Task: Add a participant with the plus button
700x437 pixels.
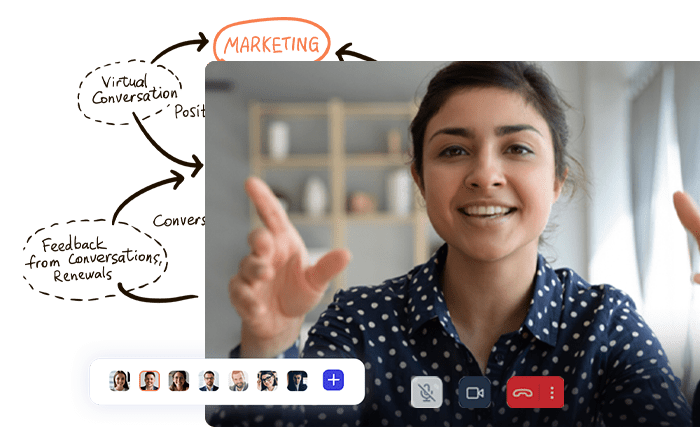Action: 332,380
